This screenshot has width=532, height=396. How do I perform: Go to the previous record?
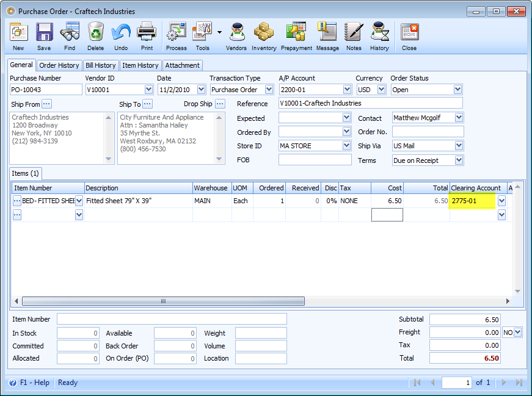[x=432, y=383]
